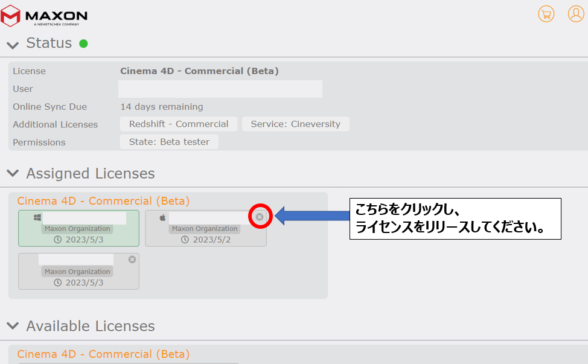The height and width of the screenshot is (364, 588).
Task: Select the State: Beta tester permission tag
Action: [x=169, y=142]
